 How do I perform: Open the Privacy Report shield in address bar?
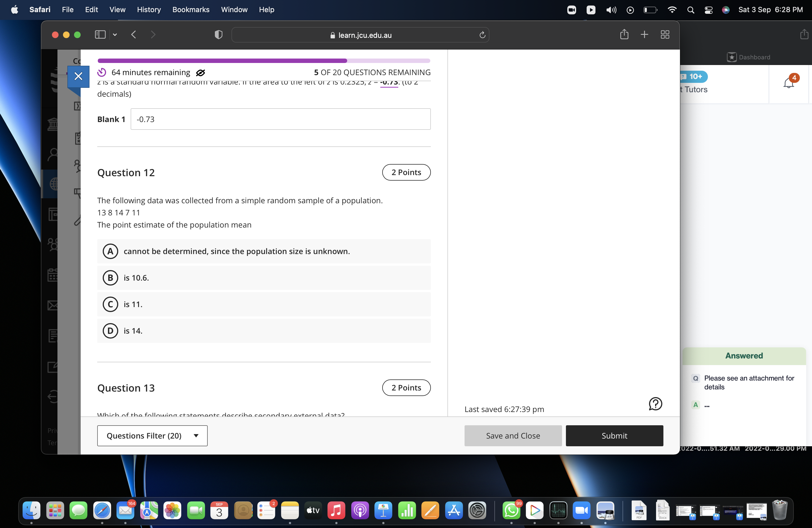coord(218,35)
